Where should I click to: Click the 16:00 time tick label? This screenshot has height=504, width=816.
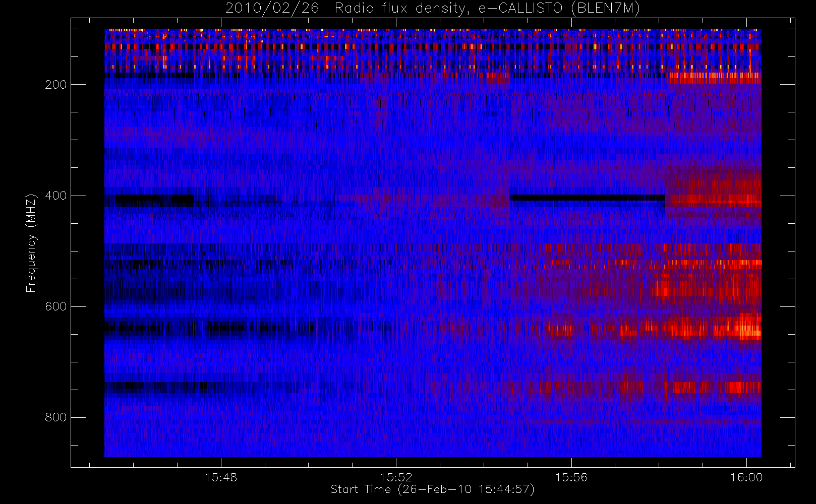(746, 477)
